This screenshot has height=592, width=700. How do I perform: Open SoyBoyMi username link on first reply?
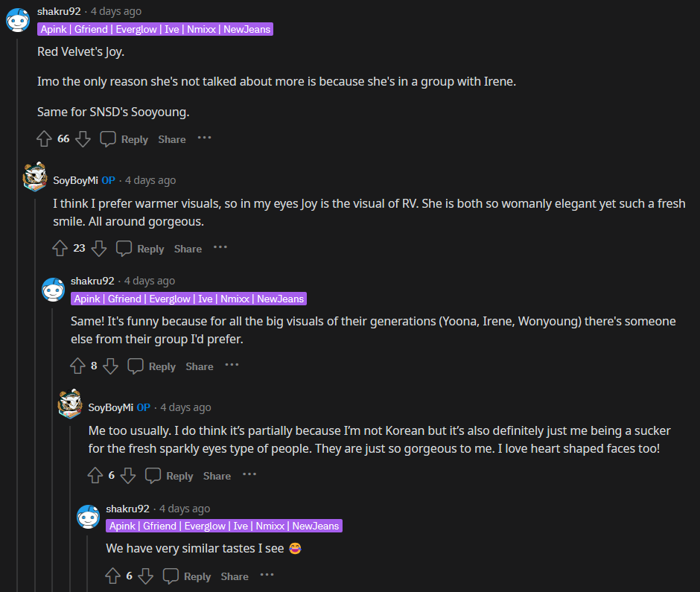(75, 180)
